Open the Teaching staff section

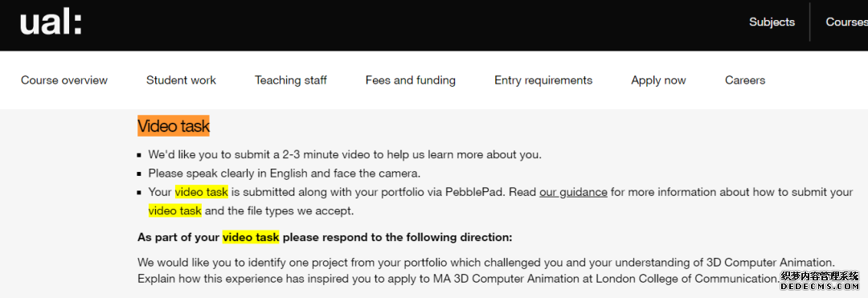(x=291, y=80)
